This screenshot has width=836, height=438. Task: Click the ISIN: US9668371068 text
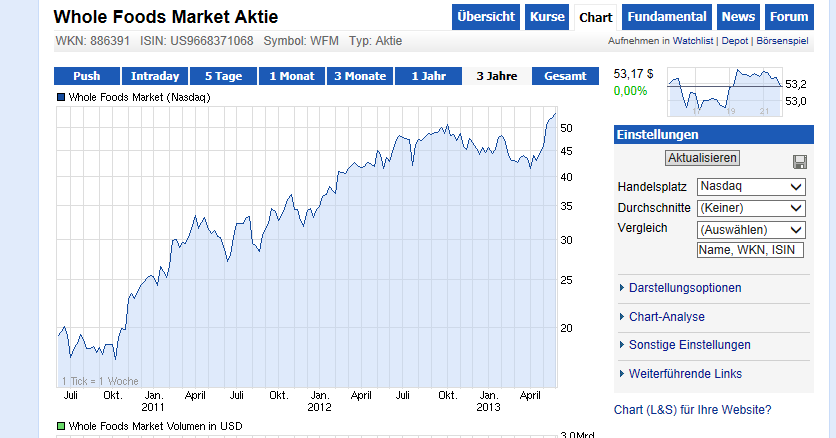pyautogui.click(x=197, y=41)
